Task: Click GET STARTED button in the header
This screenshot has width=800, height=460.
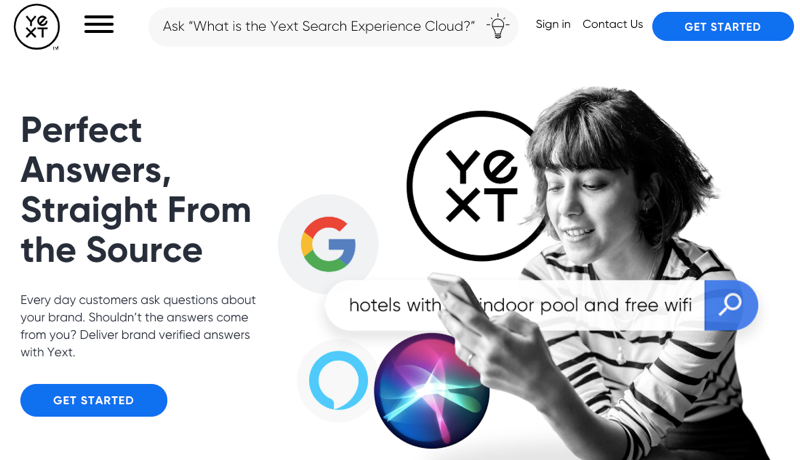Action: tap(722, 27)
